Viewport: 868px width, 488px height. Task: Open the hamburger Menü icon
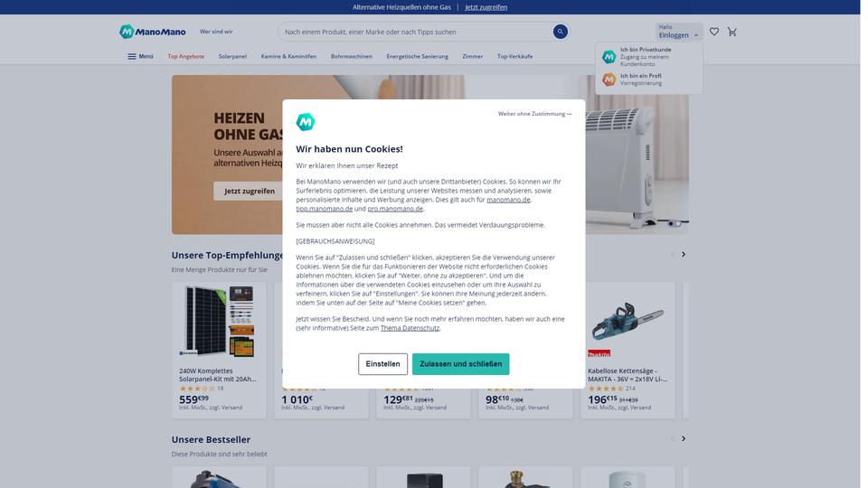click(x=132, y=56)
